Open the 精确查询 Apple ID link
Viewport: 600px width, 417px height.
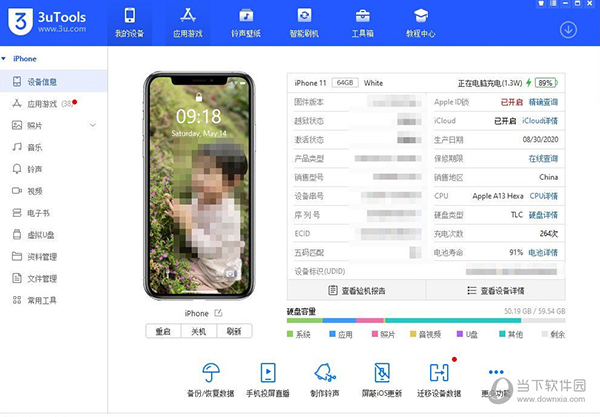543,102
